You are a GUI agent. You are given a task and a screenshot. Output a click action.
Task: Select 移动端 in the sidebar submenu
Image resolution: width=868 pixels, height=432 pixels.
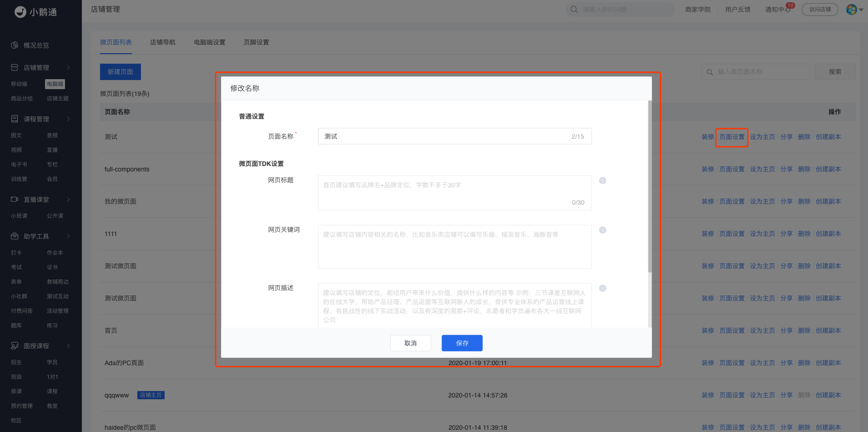point(19,84)
